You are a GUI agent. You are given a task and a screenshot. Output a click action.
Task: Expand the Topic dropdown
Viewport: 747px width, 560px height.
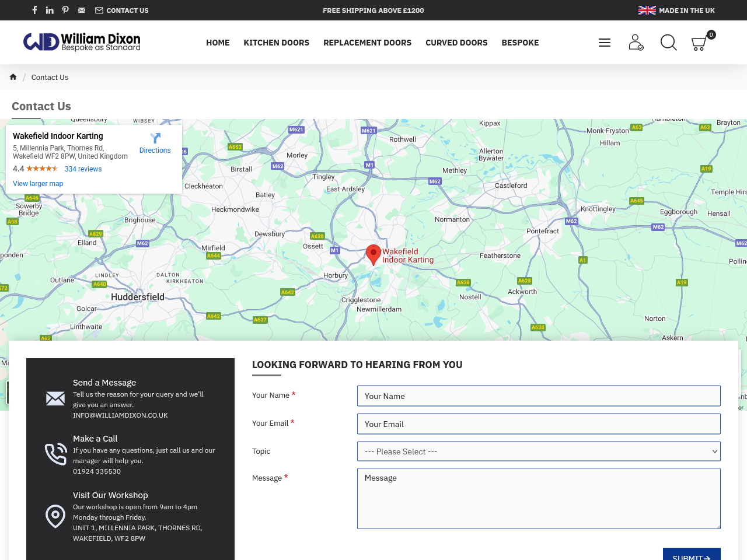pyautogui.click(x=538, y=452)
